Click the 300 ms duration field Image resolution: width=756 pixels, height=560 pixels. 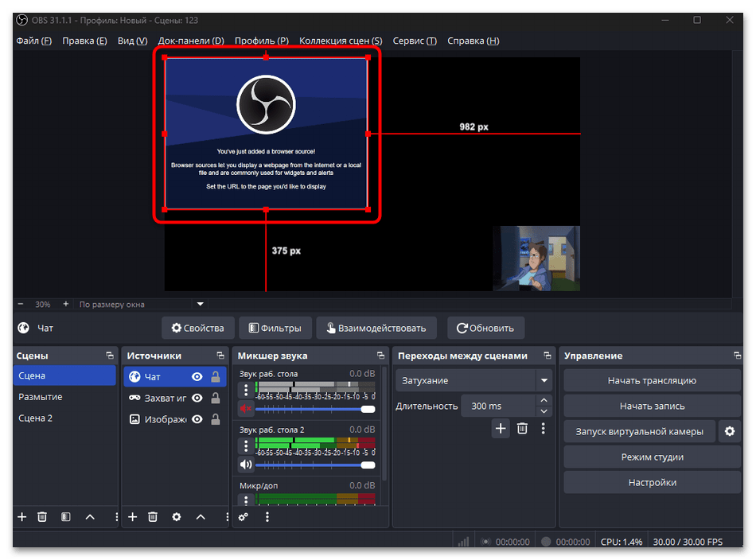pyautogui.click(x=498, y=406)
